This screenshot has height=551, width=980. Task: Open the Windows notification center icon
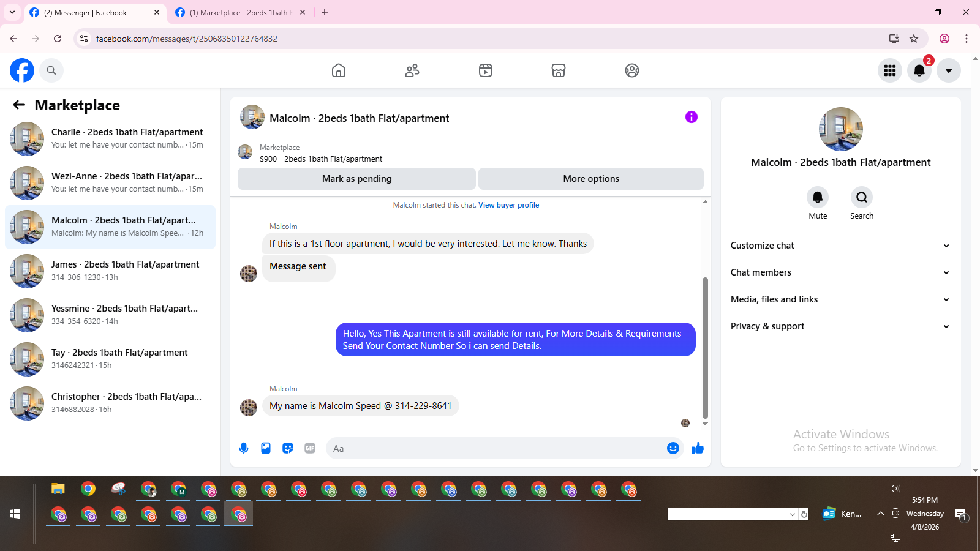point(961,515)
